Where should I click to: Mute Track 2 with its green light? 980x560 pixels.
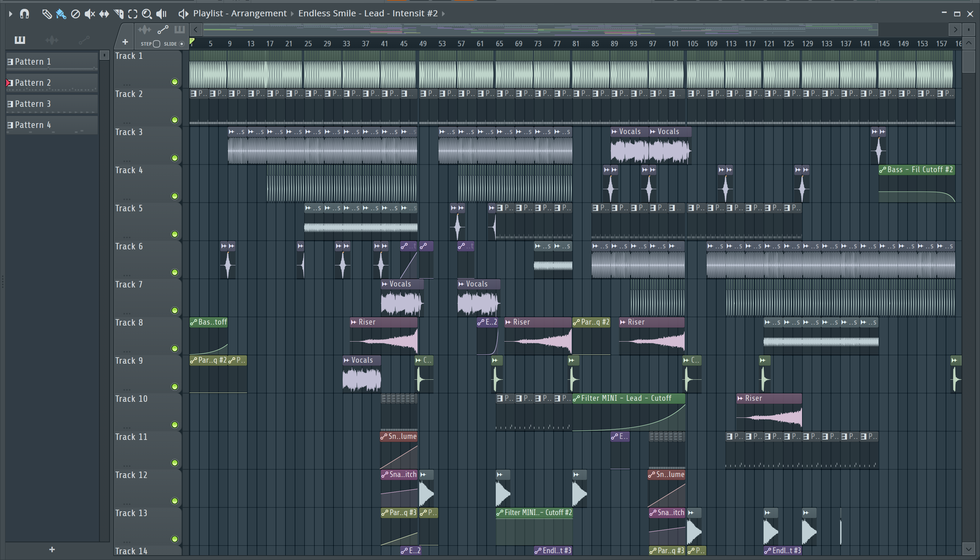[x=175, y=120]
